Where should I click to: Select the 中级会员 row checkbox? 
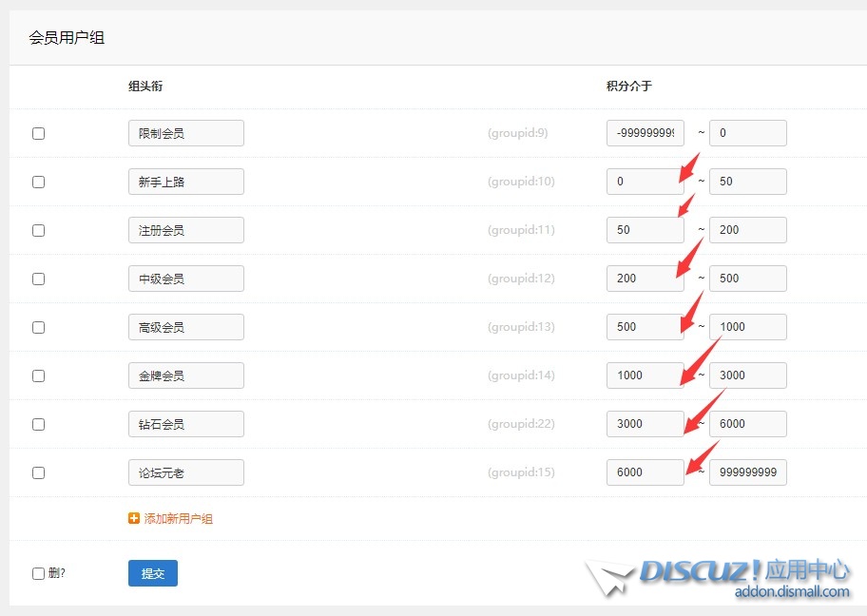point(38,279)
